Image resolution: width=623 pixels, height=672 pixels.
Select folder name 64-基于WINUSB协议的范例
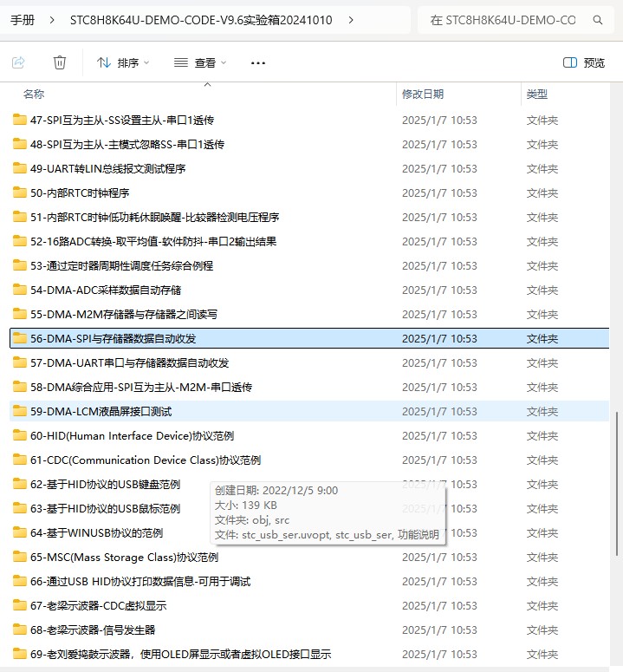point(97,532)
